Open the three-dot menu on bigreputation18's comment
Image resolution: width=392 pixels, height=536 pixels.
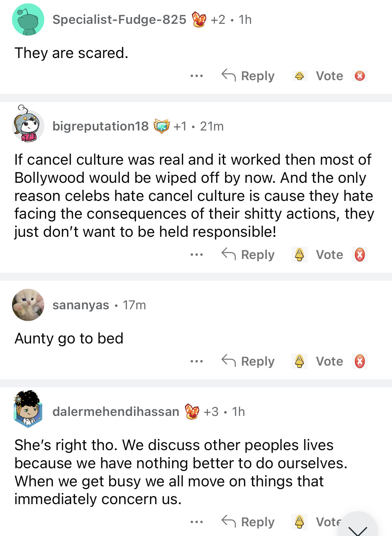click(197, 255)
